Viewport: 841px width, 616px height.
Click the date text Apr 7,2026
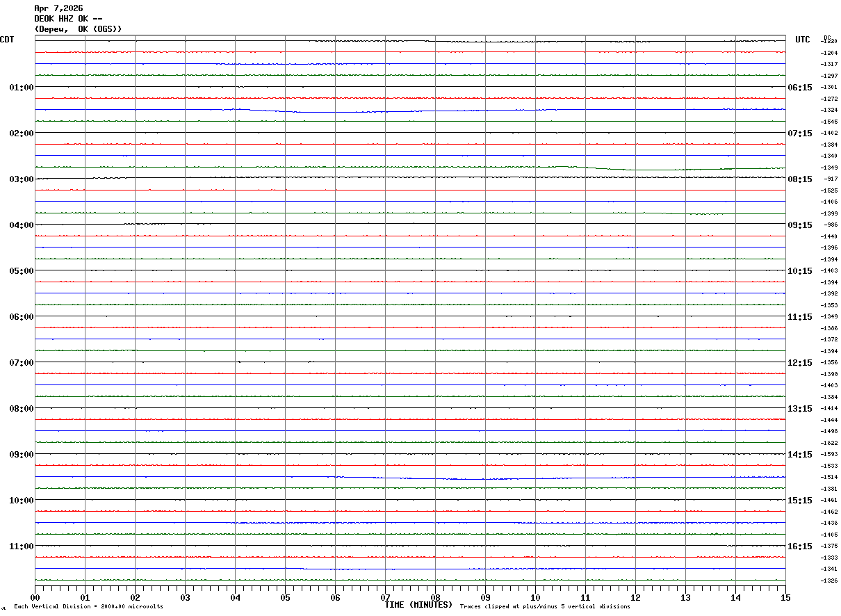pyautogui.click(x=58, y=8)
